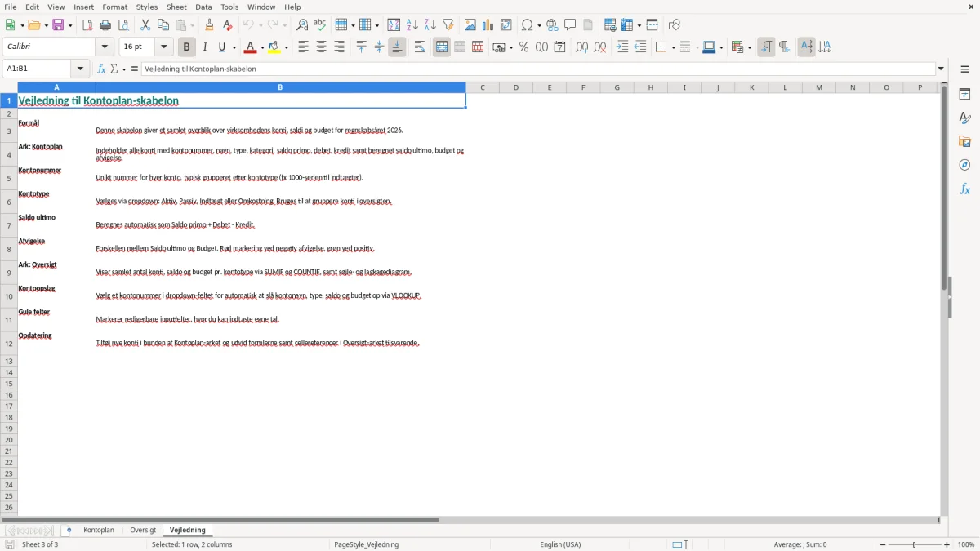The height and width of the screenshot is (551, 980).
Task: Insert an image with the toolbar icon
Action: 470,25
